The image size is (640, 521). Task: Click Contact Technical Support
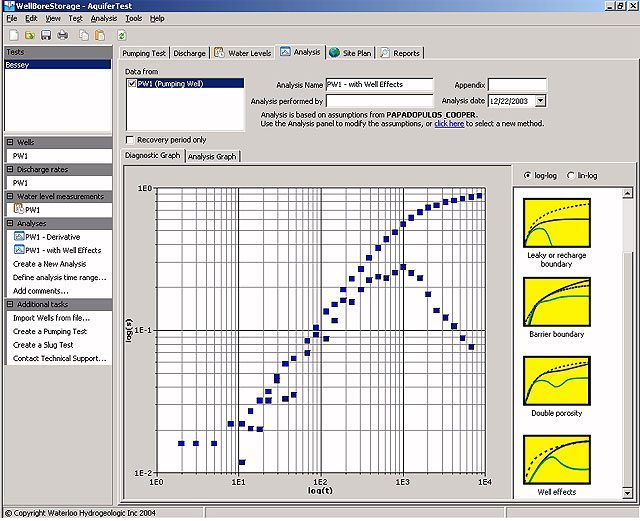pyautogui.click(x=60, y=358)
